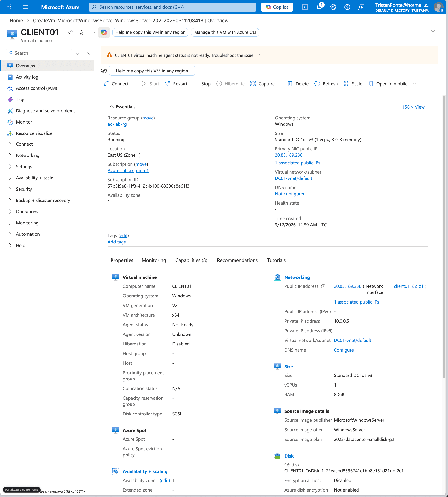The height and width of the screenshot is (497, 448).
Task: Open client01182_z1 network interface link
Action: (408, 286)
